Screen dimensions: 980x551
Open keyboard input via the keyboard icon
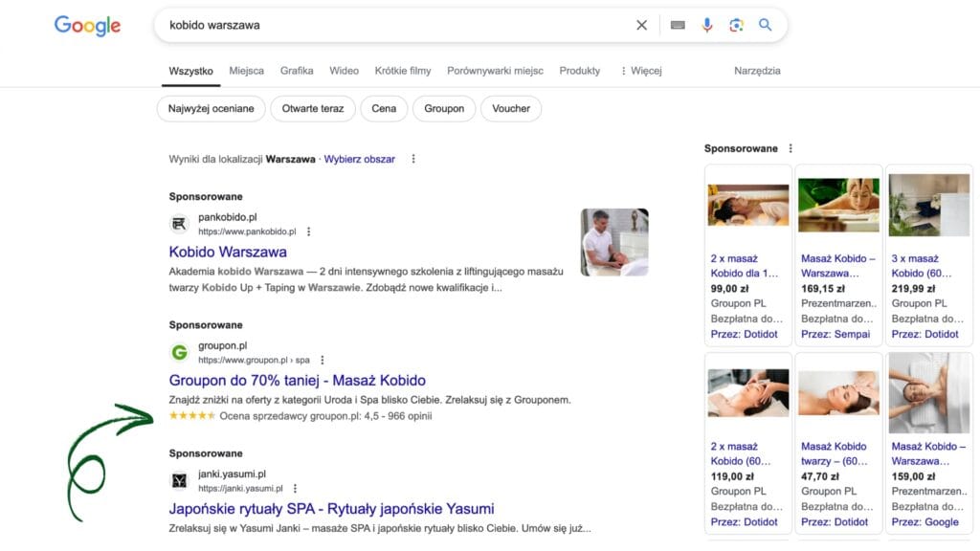(678, 26)
